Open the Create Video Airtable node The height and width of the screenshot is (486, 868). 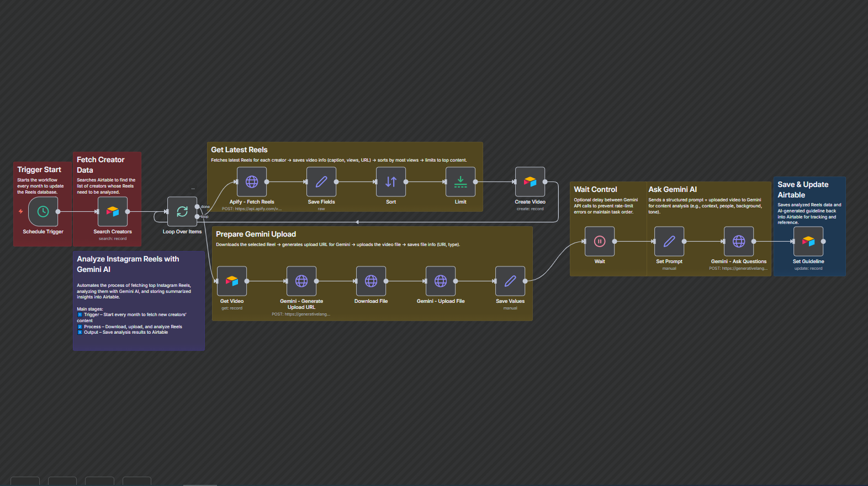(x=530, y=182)
